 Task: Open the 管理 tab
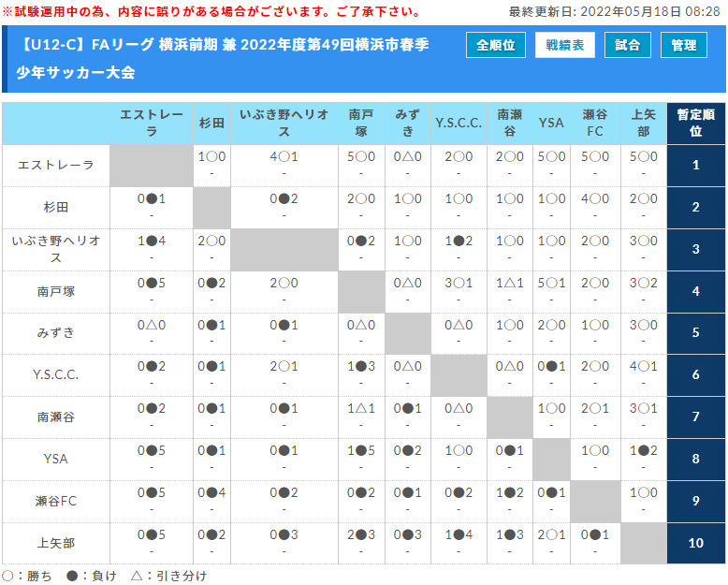point(683,45)
